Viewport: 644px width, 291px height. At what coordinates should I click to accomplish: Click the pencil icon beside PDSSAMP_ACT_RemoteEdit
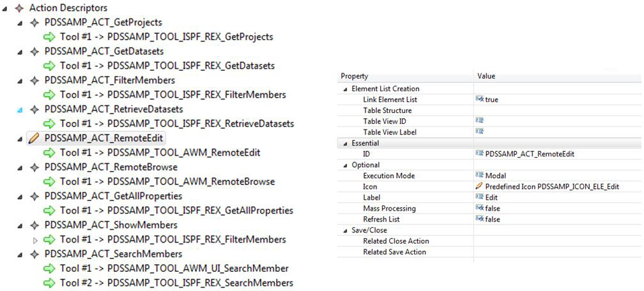34,138
